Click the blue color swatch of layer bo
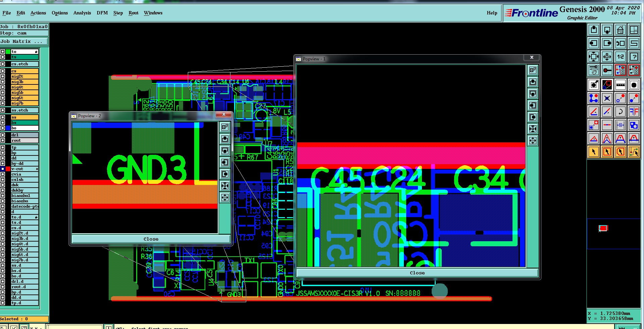 pyautogui.click(x=8, y=128)
